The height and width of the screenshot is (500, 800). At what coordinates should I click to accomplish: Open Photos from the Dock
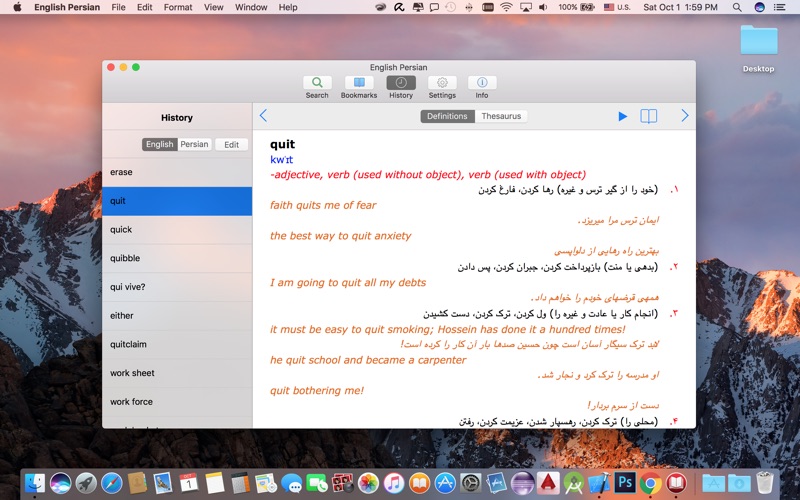[368, 483]
